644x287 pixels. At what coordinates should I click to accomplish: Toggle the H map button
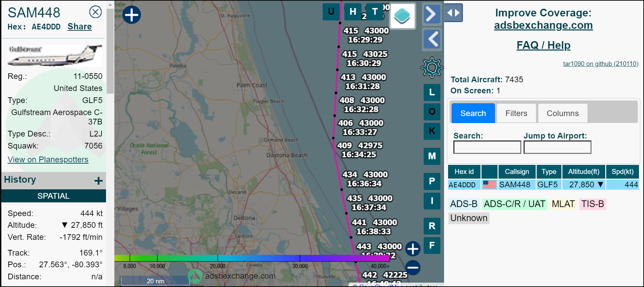(353, 12)
